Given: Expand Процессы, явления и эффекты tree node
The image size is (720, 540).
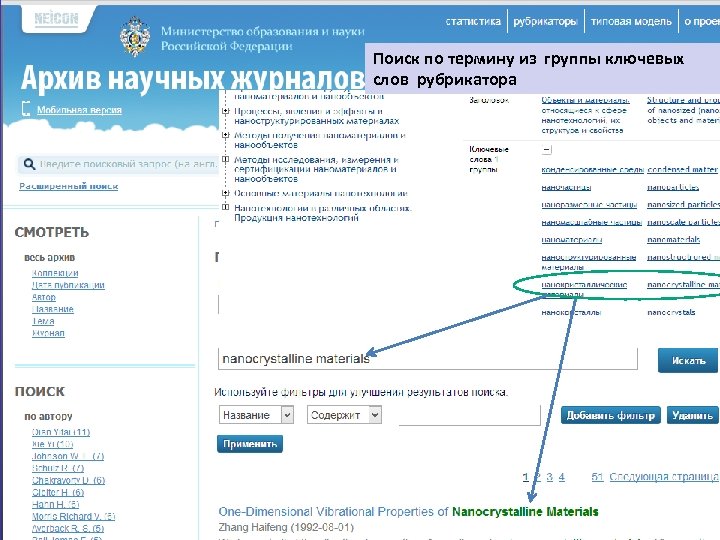Looking at the screenshot, I should 225,111.
